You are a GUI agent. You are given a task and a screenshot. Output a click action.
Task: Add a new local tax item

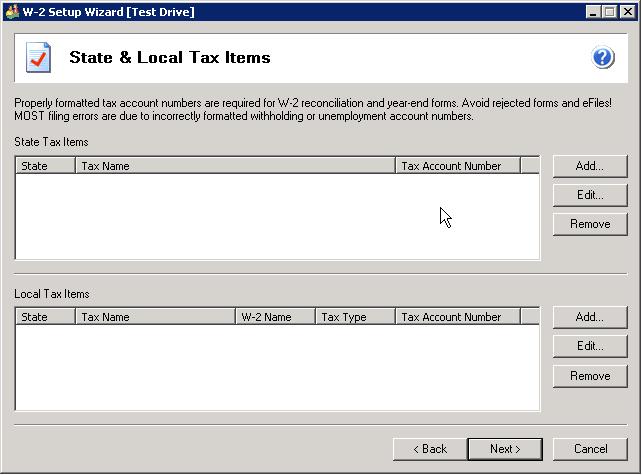(590, 317)
